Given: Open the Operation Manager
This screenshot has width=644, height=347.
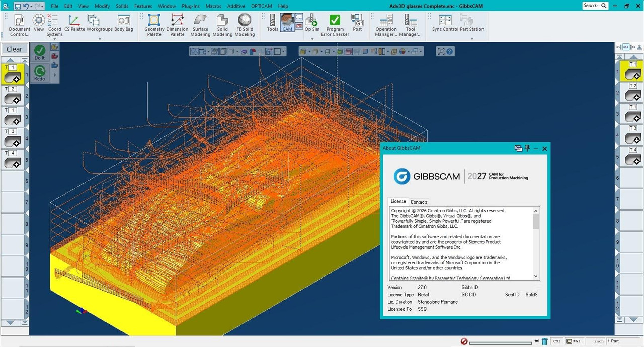Looking at the screenshot, I should pos(386,25).
